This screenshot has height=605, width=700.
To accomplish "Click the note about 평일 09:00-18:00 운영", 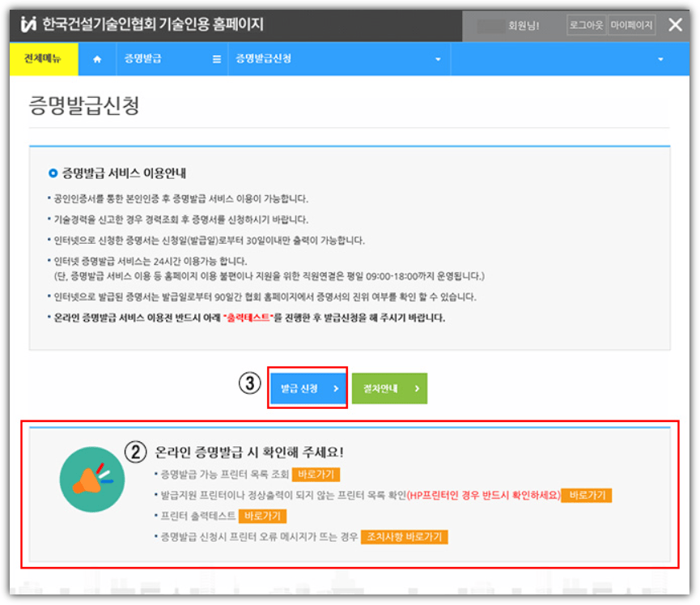I will (x=269, y=276).
